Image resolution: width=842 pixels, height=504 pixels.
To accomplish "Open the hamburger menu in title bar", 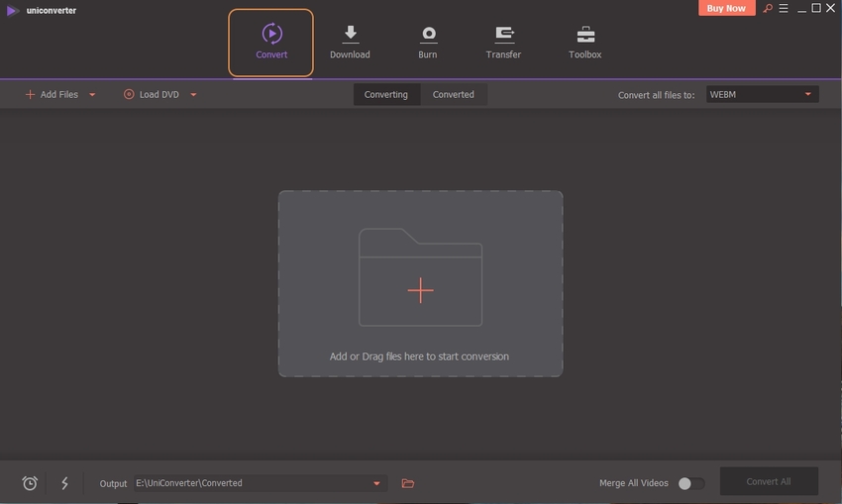I will click(x=783, y=9).
